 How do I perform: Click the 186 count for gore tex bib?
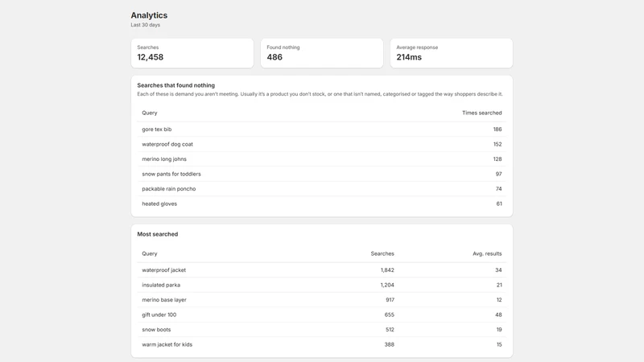tap(497, 130)
